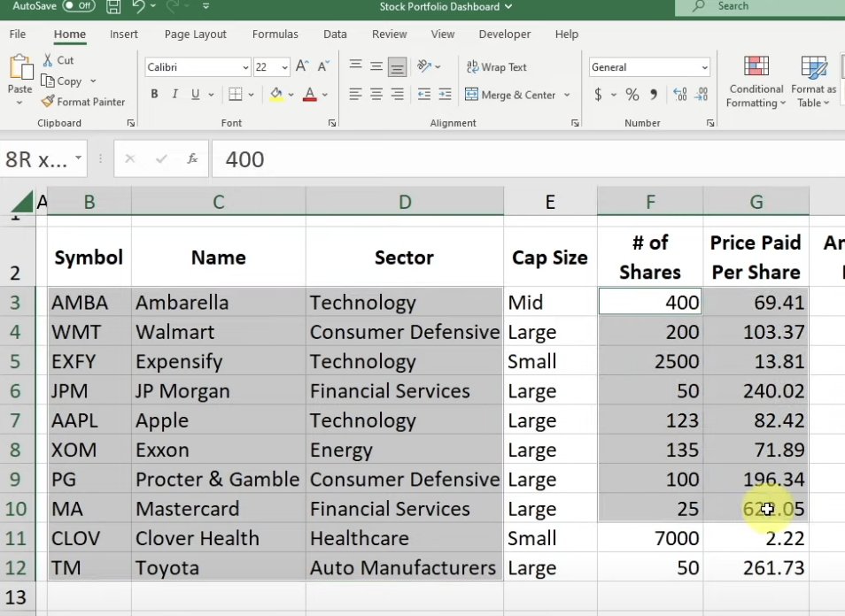Apply Underline formatting

(x=195, y=94)
